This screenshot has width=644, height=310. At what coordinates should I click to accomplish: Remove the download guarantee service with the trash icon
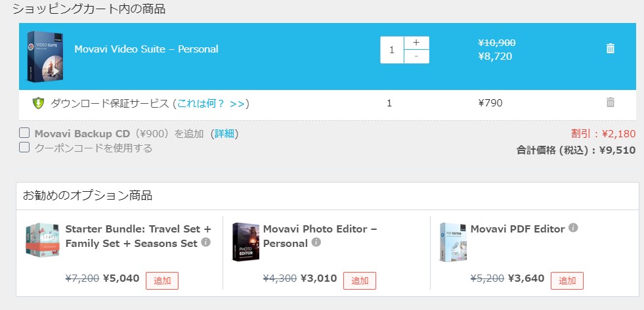pyautogui.click(x=611, y=102)
